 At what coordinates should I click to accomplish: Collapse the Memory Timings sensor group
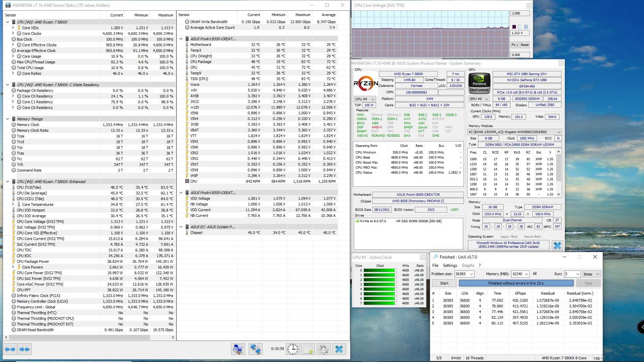click(7, 119)
